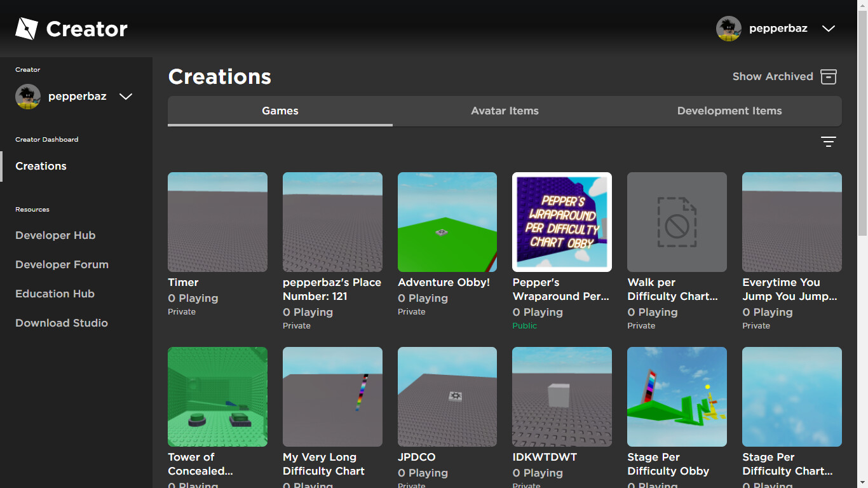Open the Developer Forum link
868x488 pixels.
[x=62, y=264]
